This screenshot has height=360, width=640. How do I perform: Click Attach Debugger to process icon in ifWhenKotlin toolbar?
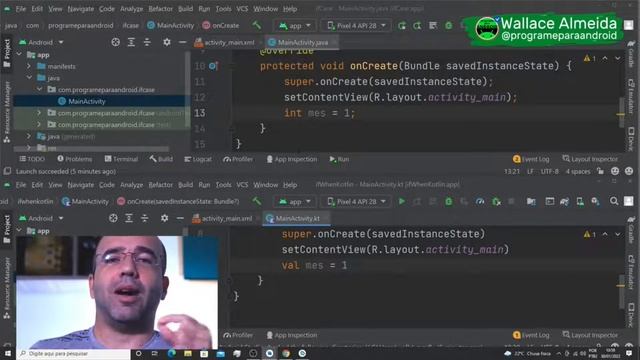496,201
